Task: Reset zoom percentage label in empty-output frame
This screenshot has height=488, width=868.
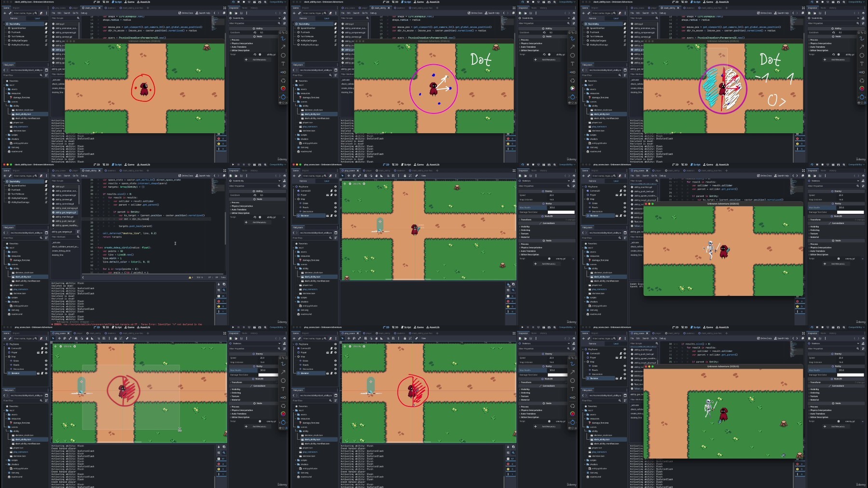Action: point(357,184)
